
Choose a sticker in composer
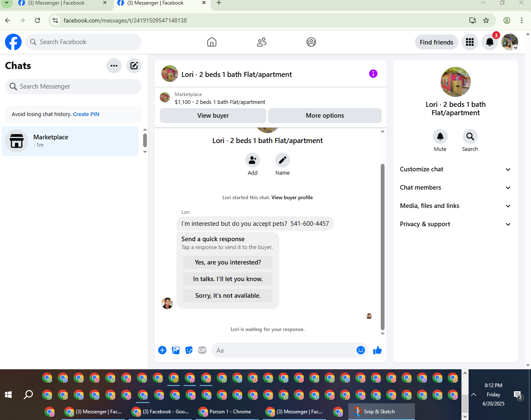(x=189, y=350)
